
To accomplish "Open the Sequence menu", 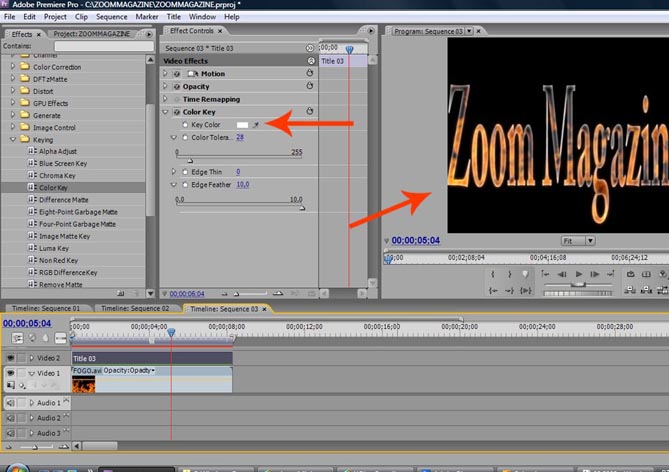I will point(112,17).
